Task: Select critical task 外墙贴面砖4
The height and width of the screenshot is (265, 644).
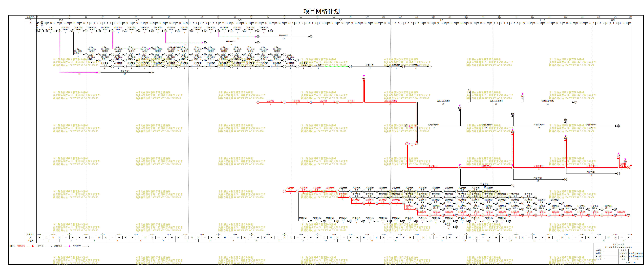Action: tap(432, 166)
